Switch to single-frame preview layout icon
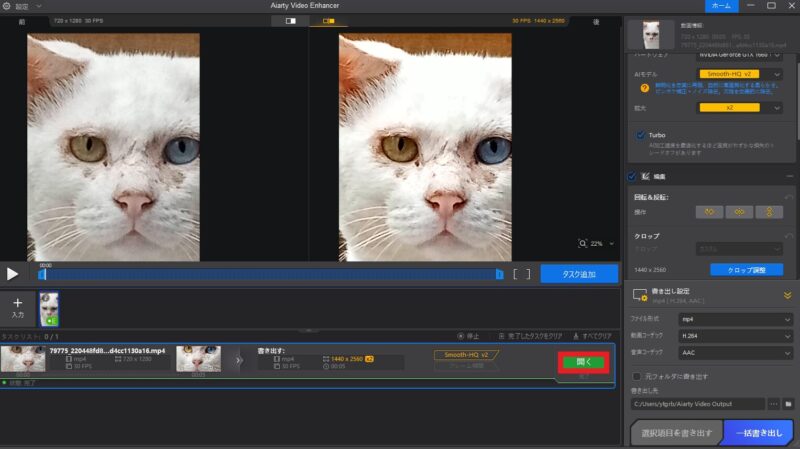 (x=291, y=20)
